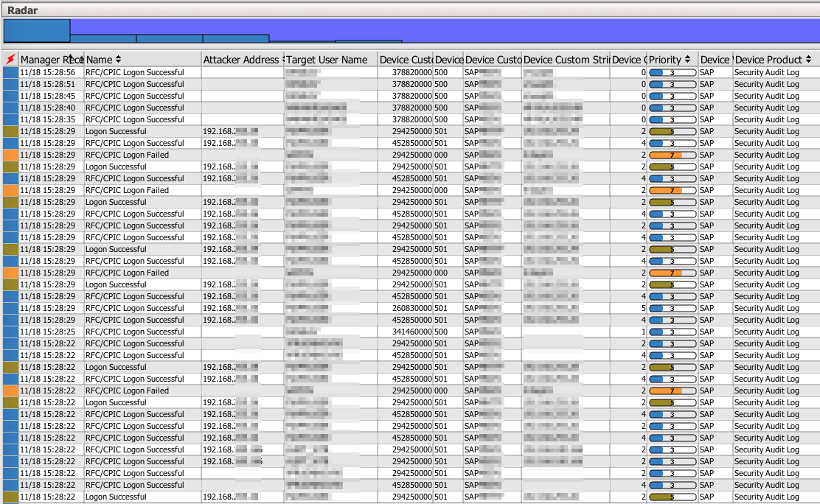
Task: Click Security Audit Log in the 15:28:56 row
Action: click(x=767, y=73)
